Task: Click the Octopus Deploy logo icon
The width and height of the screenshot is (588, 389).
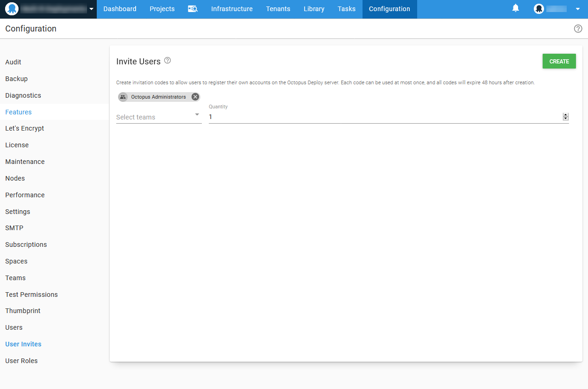Action: pos(12,9)
